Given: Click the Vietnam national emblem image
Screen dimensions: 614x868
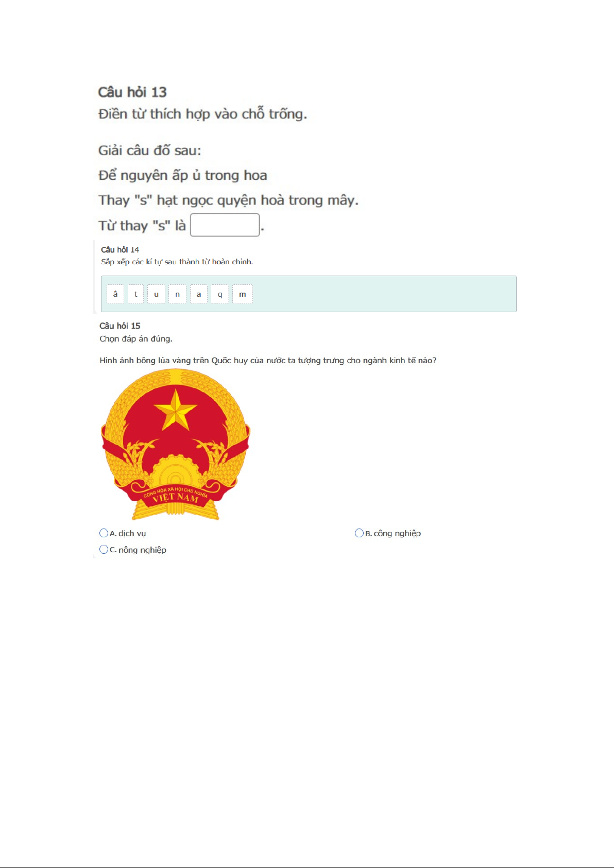Looking at the screenshot, I should (x=176, y=445).
